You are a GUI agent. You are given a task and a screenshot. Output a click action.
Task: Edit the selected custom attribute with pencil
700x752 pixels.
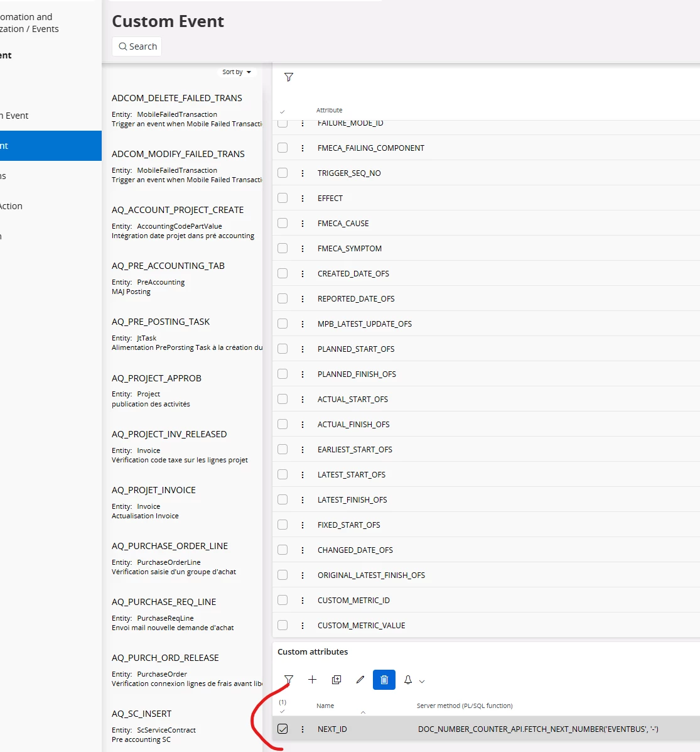(x=360, y=680)
